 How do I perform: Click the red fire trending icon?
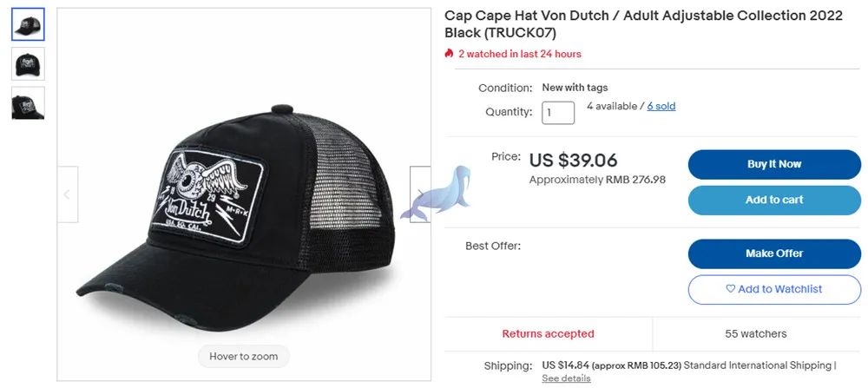(x=449, y=54)
